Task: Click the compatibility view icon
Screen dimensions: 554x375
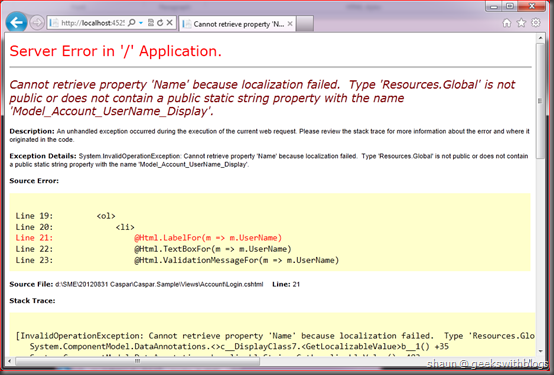Action: pos(151,23)
